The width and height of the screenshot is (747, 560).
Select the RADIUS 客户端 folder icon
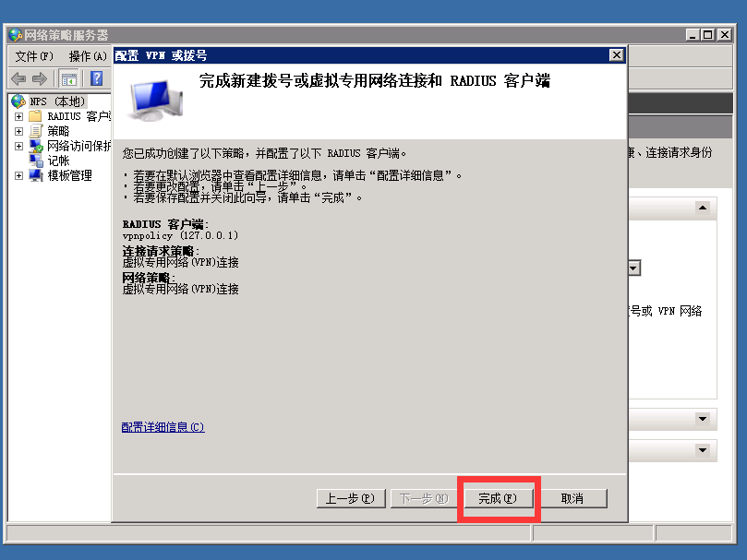click(35, 116)
